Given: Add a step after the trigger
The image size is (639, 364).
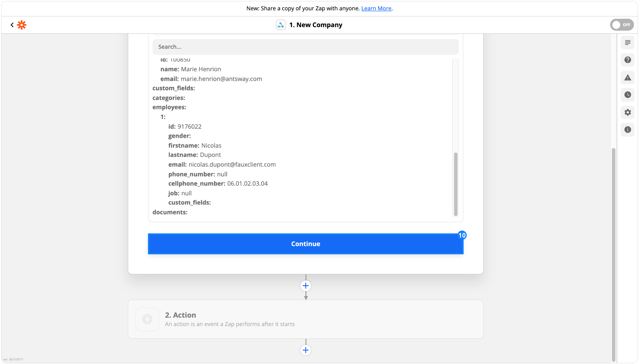Looking at the screenshot, I should 306,286.
